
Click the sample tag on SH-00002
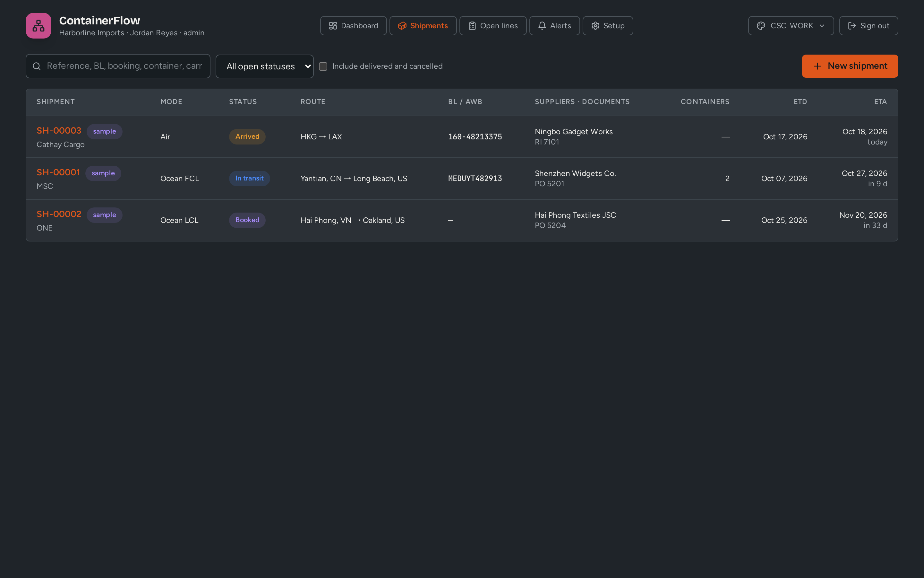[104, 215]
